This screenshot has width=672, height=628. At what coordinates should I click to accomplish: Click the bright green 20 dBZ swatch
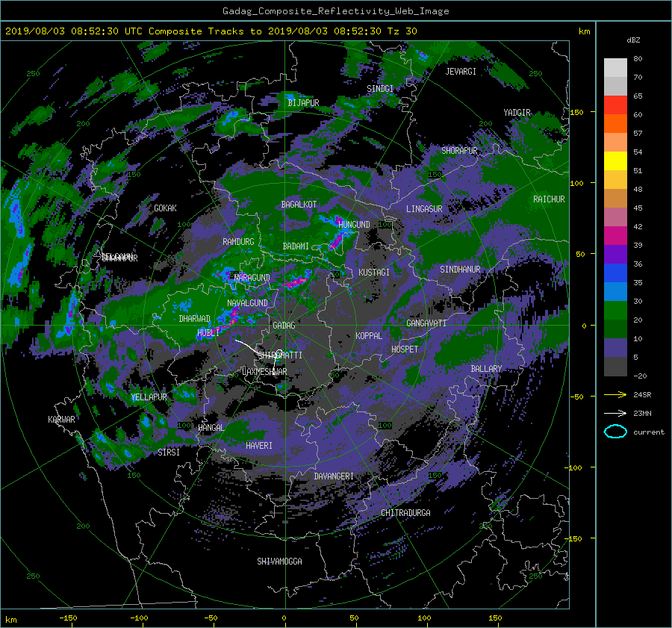click(615, 310)
